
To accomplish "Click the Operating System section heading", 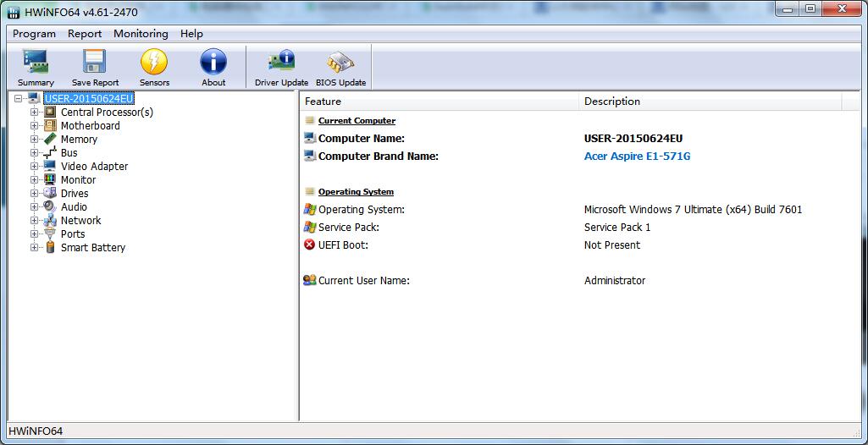I will [356, 192].
